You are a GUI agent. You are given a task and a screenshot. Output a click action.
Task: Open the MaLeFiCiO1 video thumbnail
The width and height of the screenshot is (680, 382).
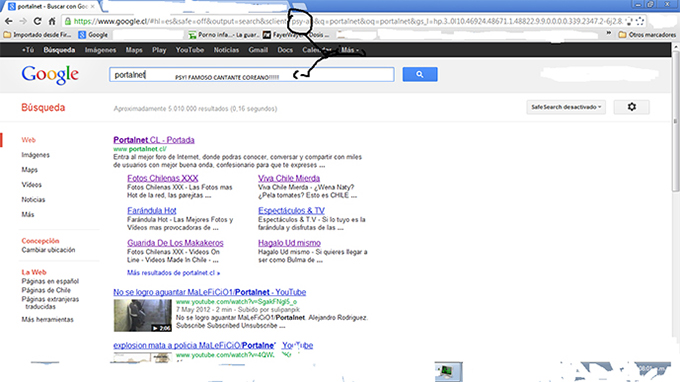pos(142,315)
